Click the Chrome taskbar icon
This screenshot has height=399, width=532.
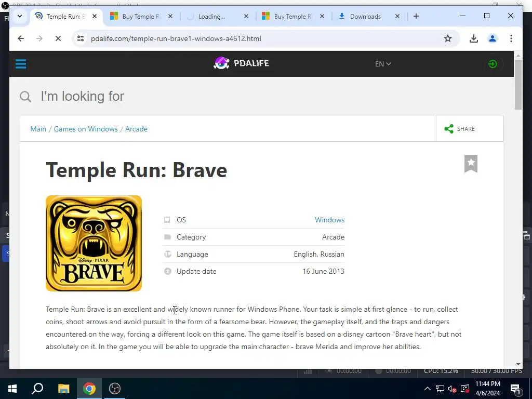pyautogui.click(x=89, y=389)
